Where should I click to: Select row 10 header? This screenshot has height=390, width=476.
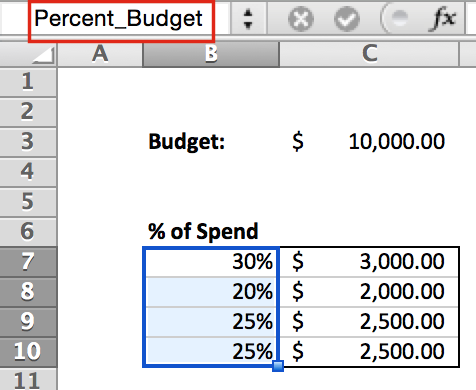click(x=28, y=351)
